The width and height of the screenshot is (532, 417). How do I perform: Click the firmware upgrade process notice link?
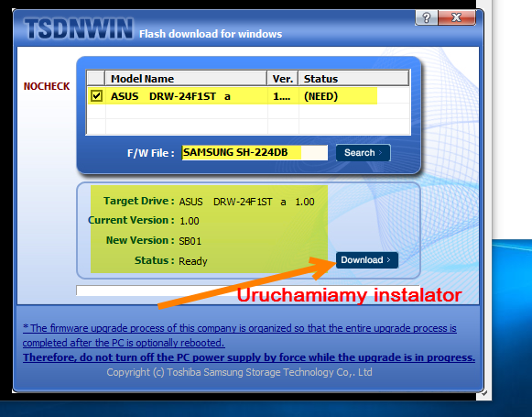point(240,335)
